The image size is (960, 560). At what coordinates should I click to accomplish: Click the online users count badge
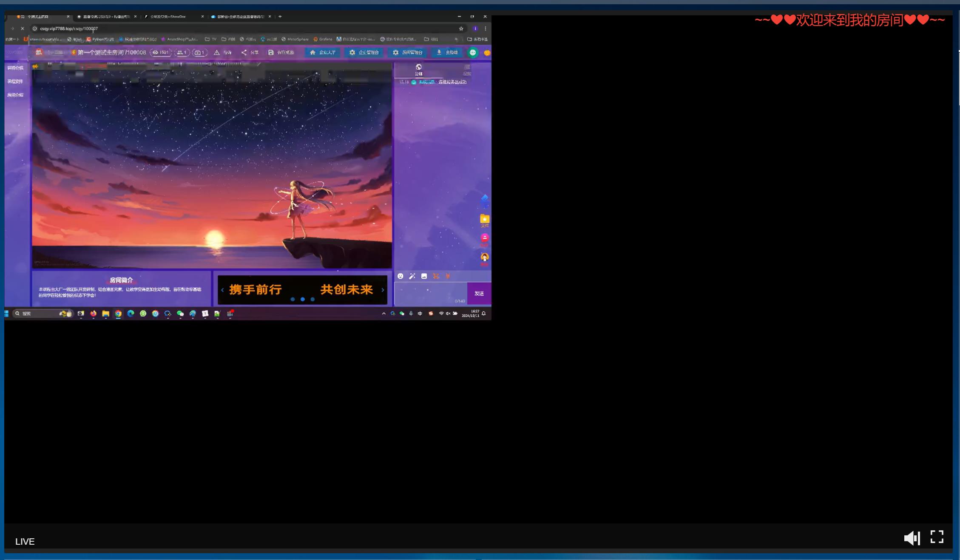(182, 53)
